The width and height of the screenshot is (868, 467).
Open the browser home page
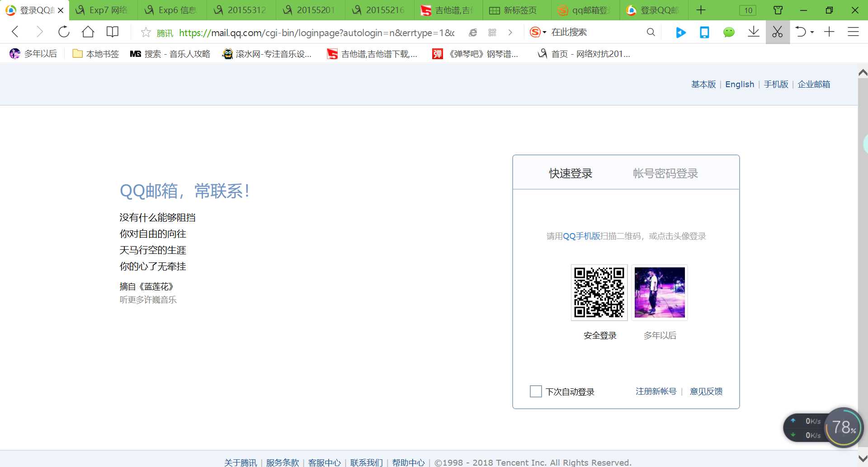coord(88,32)
